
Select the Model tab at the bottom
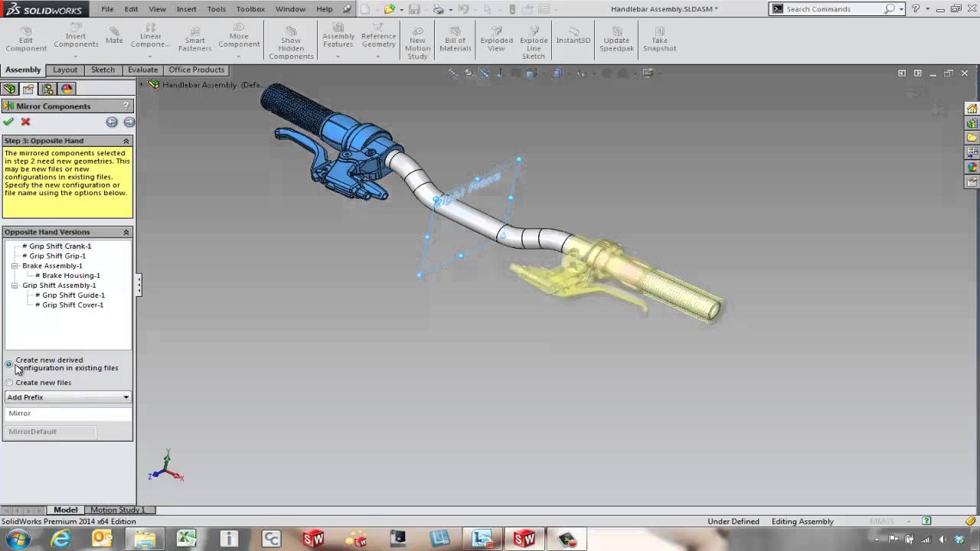65,510
